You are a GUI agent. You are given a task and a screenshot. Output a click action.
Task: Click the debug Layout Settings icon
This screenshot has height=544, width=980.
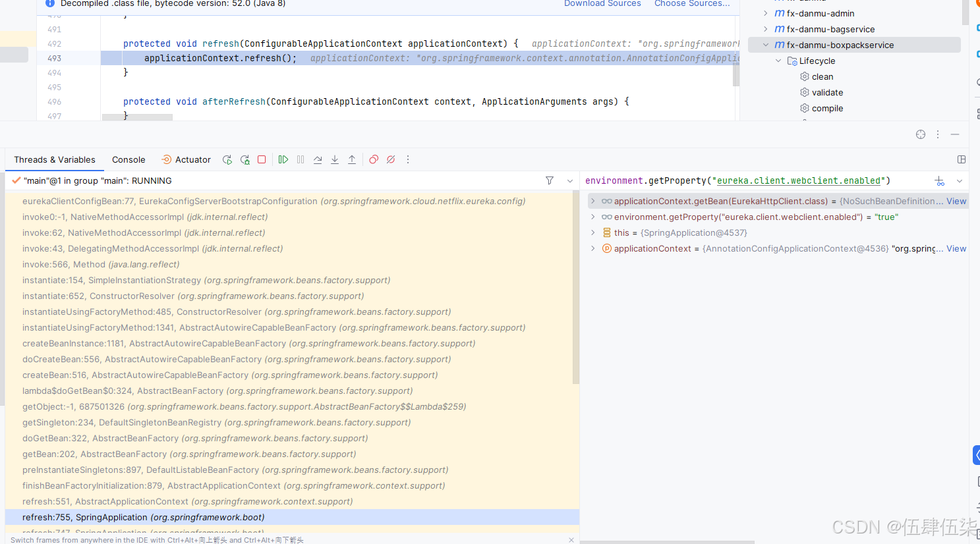962,159
